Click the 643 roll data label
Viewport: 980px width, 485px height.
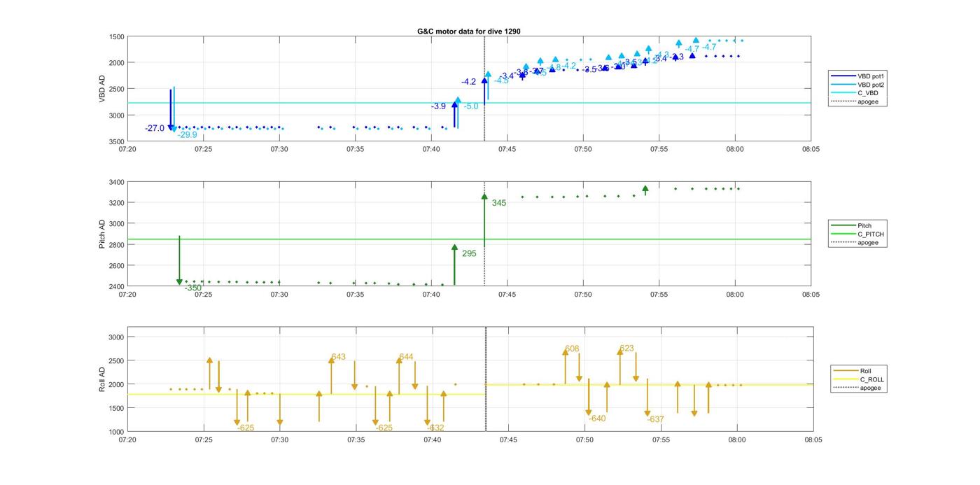pos(339,357)
